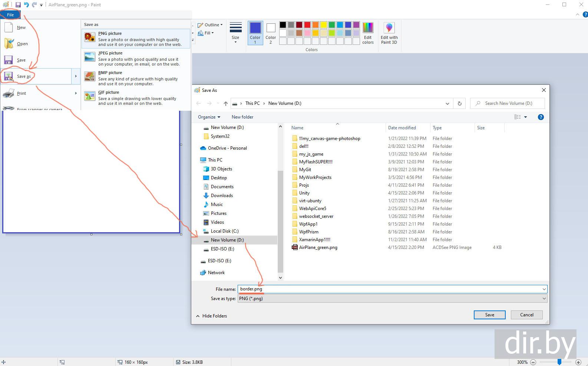The width and height of the screenshot is (588, 366).
Task: Pick the red color swatch
Action: point(307,25)
